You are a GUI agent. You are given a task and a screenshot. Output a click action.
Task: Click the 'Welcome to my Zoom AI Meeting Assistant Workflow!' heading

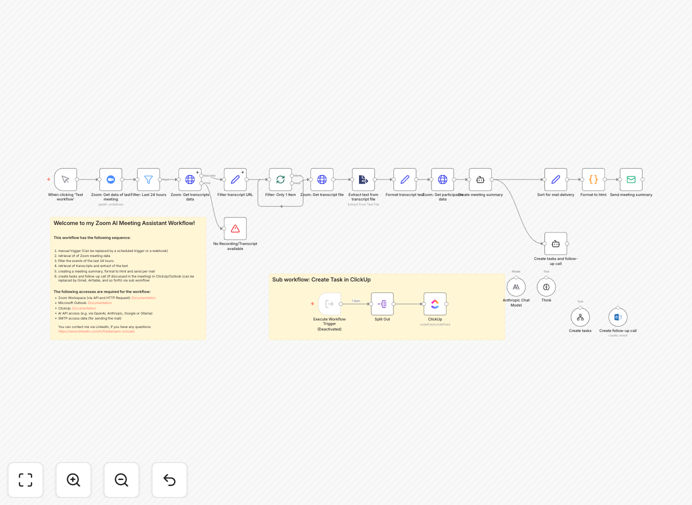pos(124,223)
